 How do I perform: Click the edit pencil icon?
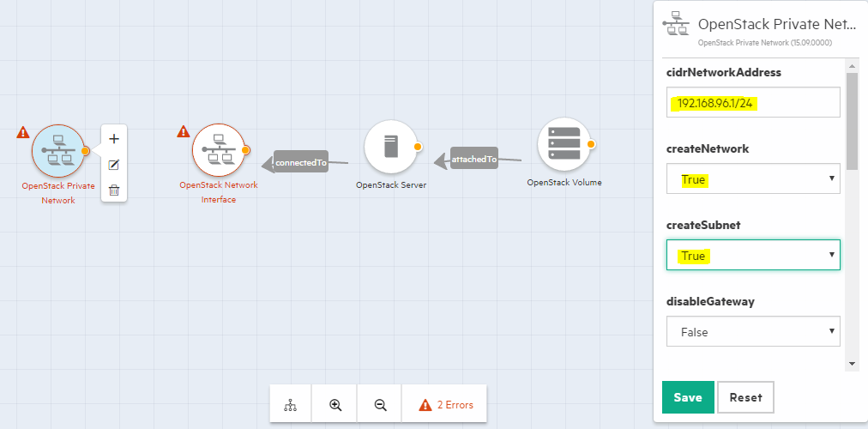tap(114, 165)
